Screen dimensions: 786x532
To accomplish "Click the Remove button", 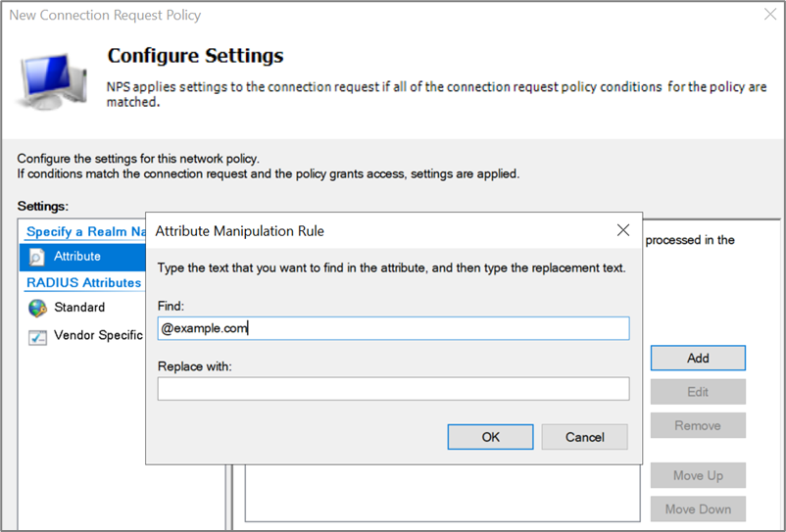I will pos(698,426).
